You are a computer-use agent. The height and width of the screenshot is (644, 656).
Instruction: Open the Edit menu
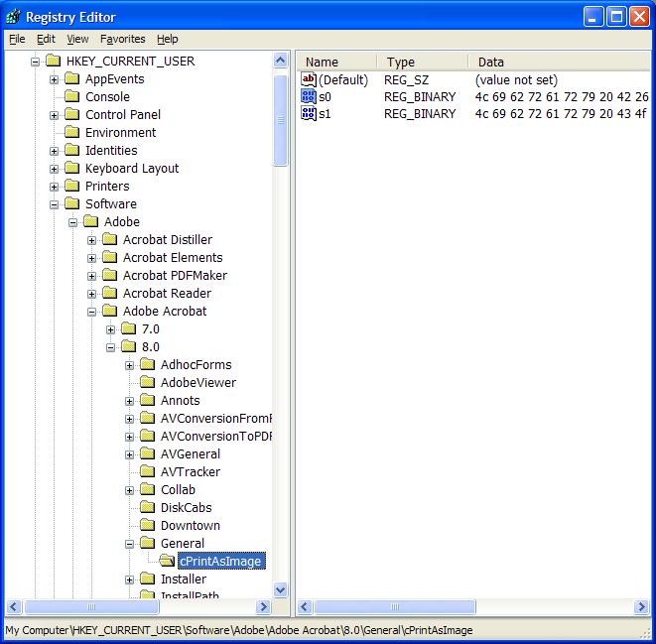[x=47, y=39]
